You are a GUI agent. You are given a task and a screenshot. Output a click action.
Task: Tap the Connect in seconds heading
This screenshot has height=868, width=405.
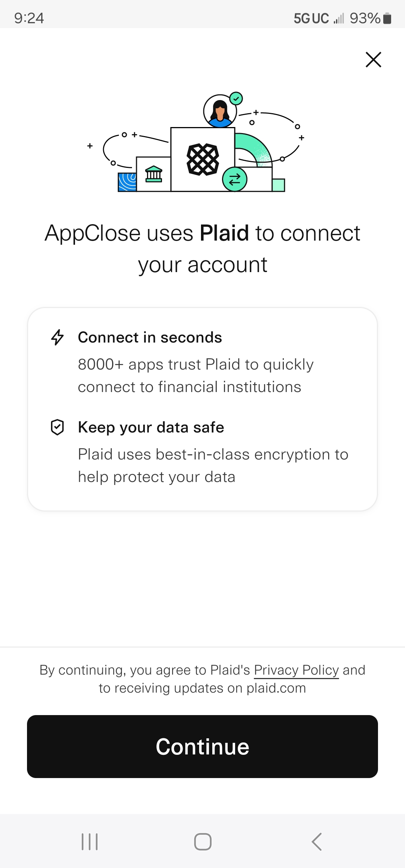150,337
